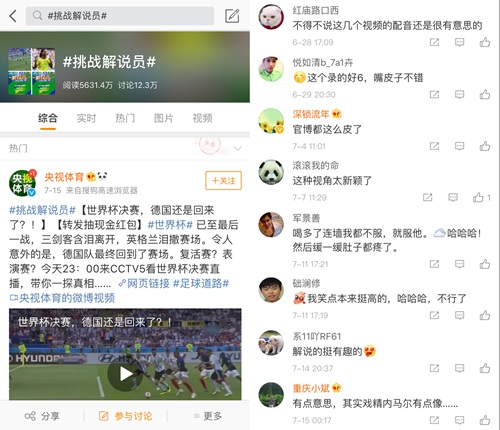Select the 图片 tab
500x430 pixels.
(163, 118)
